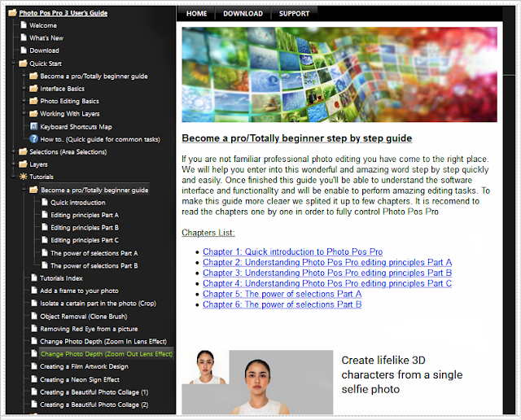Click the Photo Editing Basics folder icon
Viewport: 521px width, 420px height.
(33, 101)
